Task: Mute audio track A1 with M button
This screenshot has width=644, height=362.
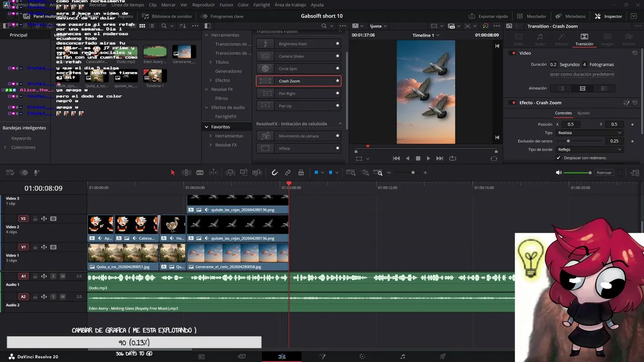Action: 62,276
